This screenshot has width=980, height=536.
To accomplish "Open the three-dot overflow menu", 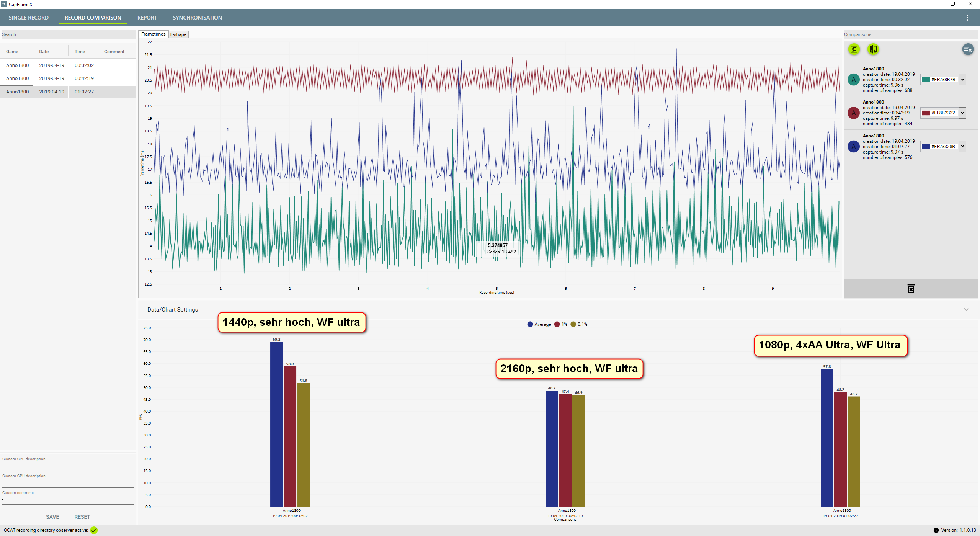I will (x=967, y=18).
